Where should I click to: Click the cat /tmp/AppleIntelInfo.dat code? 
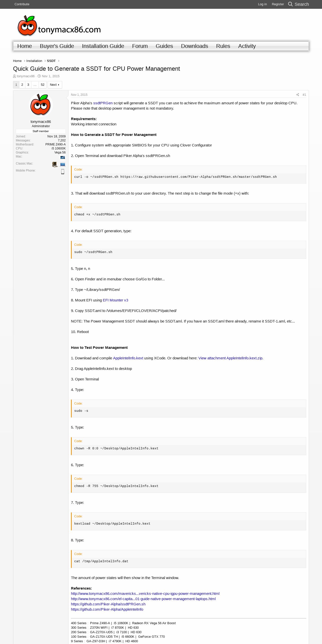101,561
